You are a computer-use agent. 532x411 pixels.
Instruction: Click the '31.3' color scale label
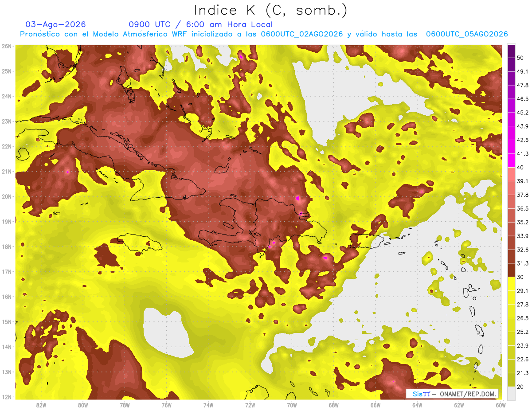click(522, 263)
